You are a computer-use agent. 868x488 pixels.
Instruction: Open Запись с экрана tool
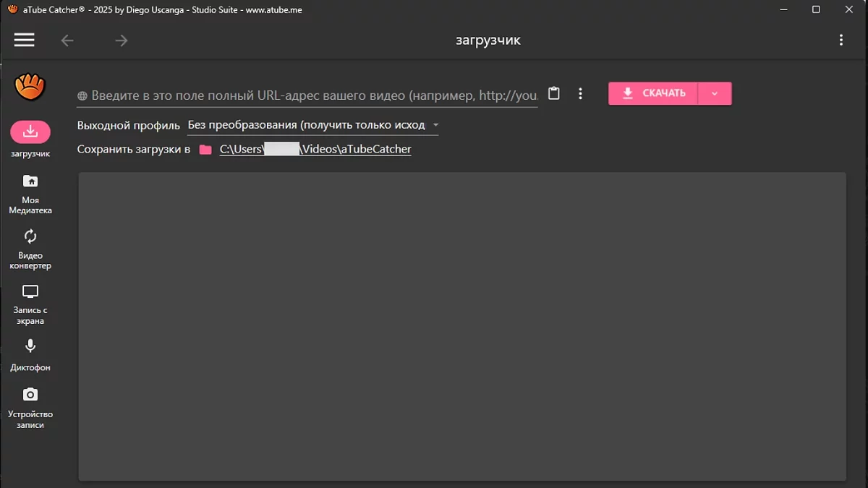click(30, 292)
